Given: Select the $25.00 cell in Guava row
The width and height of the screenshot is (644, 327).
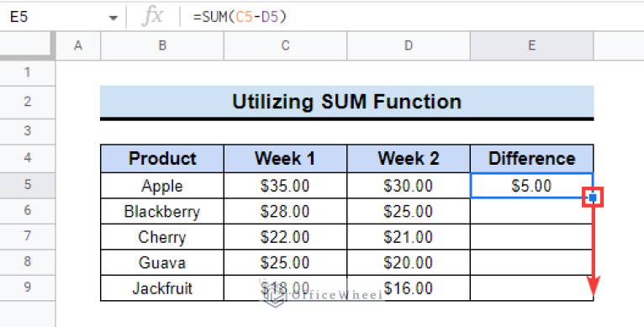Looking at the screenshot, I should point(286,262).
